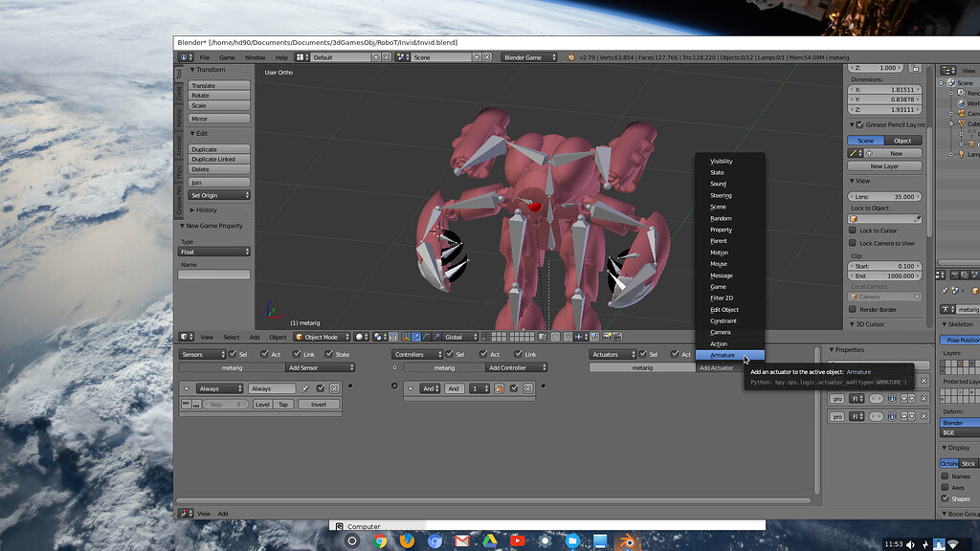Click the eyedropper in Lock to Object field
Viewport: 980px width, 551px height.
[917, 219]
